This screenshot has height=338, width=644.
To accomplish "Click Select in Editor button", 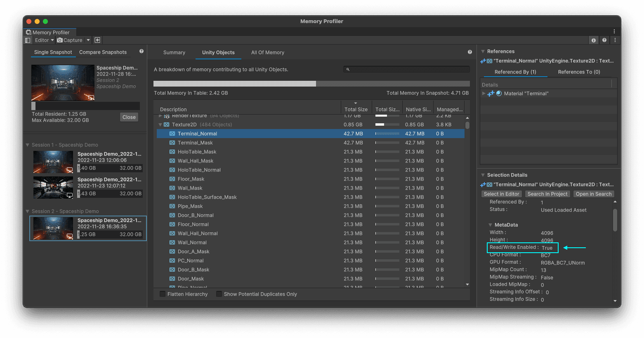I will tap(501, 194).
